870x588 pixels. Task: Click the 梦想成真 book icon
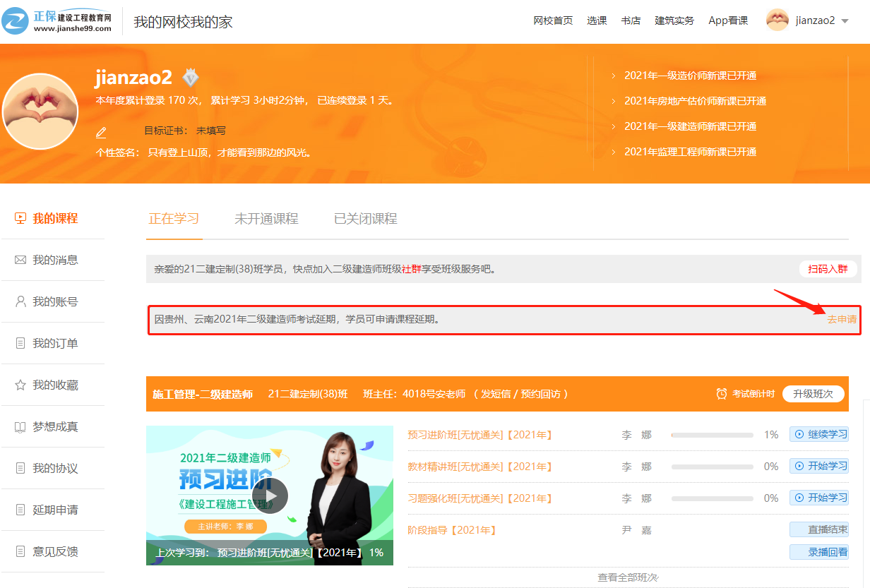(x=20, y=427)
